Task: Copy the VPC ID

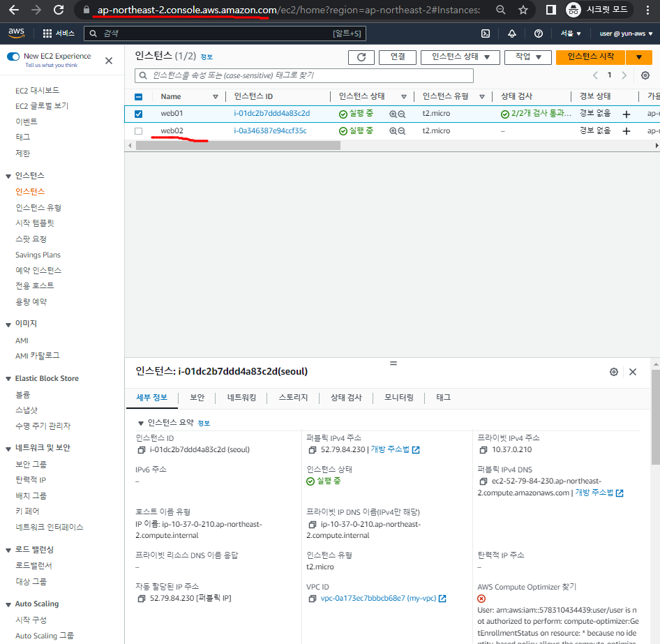Action: tap(313, 599)
